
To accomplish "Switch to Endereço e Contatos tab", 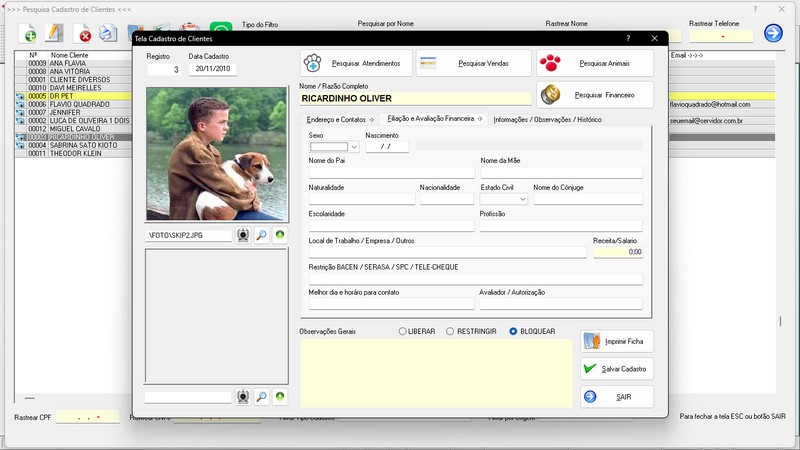I will pos(340,119).
